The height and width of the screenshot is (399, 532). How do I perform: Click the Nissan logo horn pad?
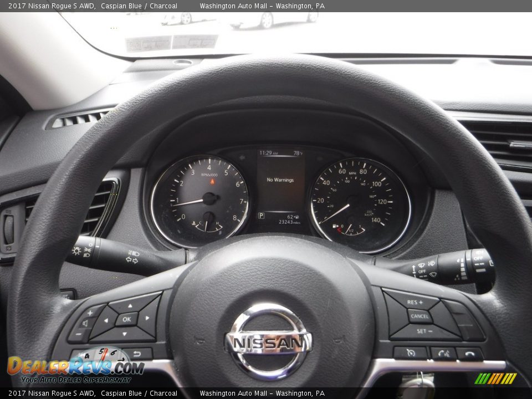pyautogui.click(x=268, y=342)
